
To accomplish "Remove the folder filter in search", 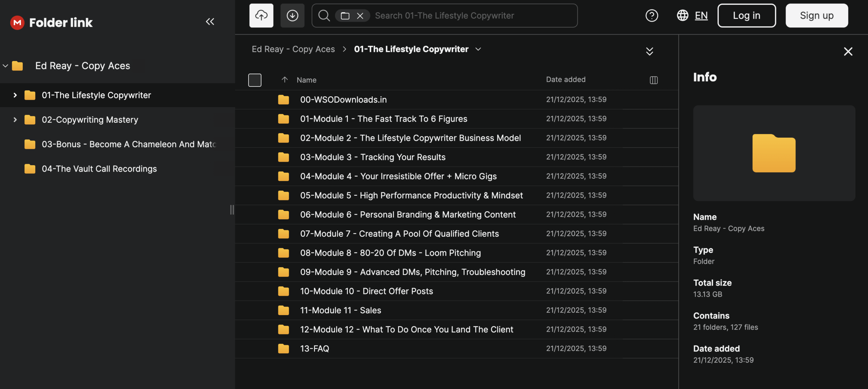I will pos(360,16).
